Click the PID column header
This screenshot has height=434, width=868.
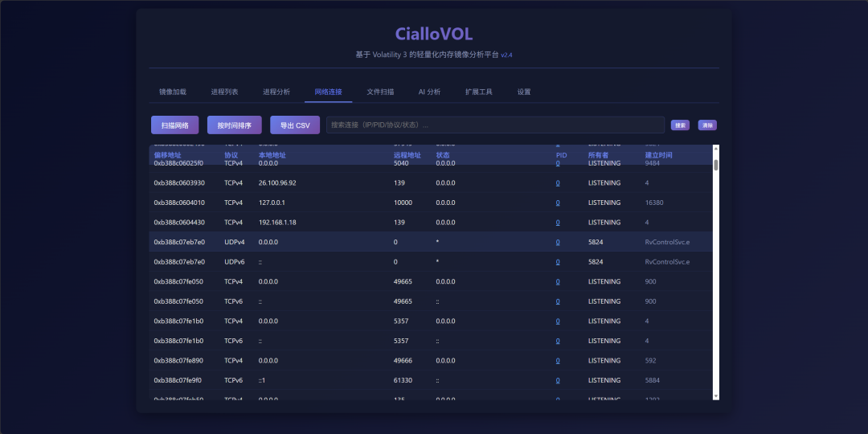point(561,155)
